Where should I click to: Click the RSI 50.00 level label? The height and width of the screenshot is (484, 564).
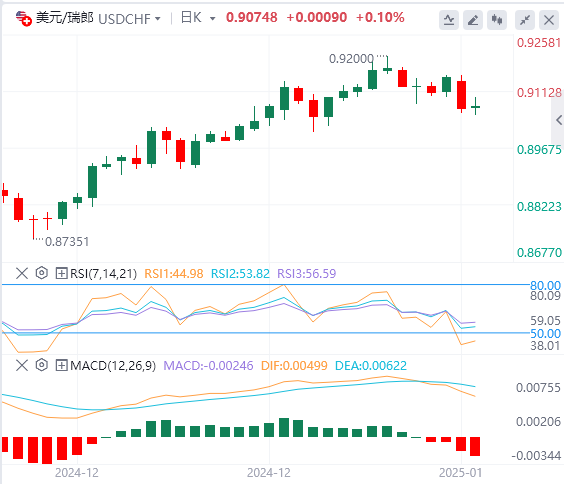pyautogui.click(x=545, y=334)
